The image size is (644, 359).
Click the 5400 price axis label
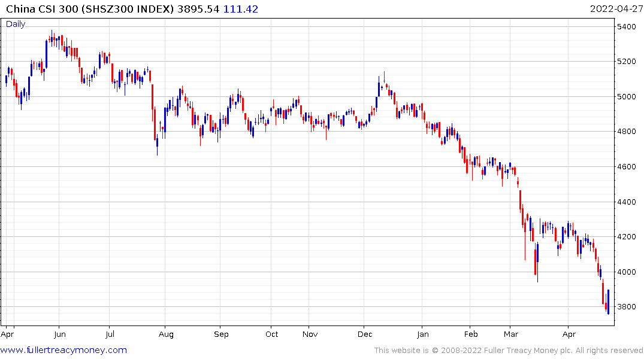point(627,27)
